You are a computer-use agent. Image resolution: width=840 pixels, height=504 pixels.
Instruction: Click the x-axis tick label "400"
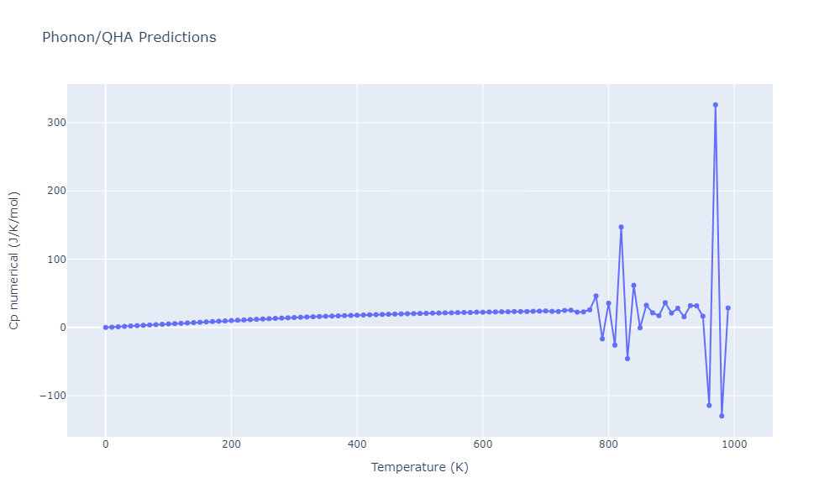[x=357, y=444]
